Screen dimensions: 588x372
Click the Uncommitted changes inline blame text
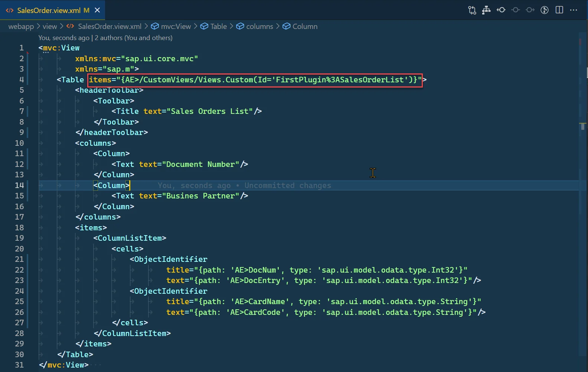point(288,185)
